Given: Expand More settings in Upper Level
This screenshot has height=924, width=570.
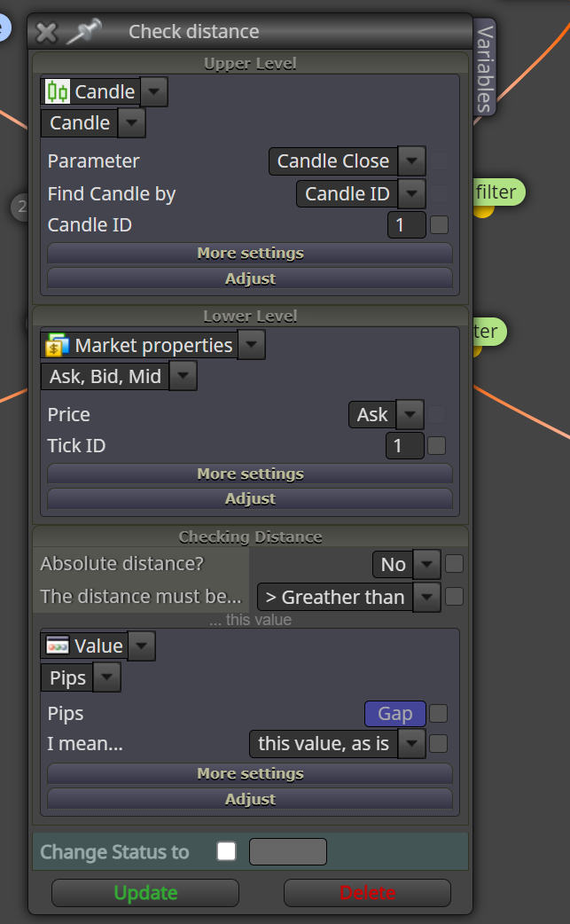Looking at the screenshot, I should 250,254.
